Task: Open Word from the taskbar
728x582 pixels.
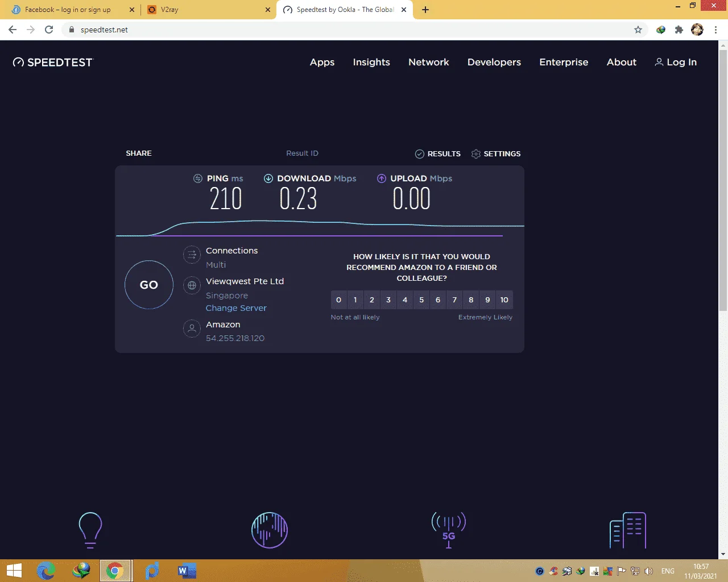Action: 186,571
